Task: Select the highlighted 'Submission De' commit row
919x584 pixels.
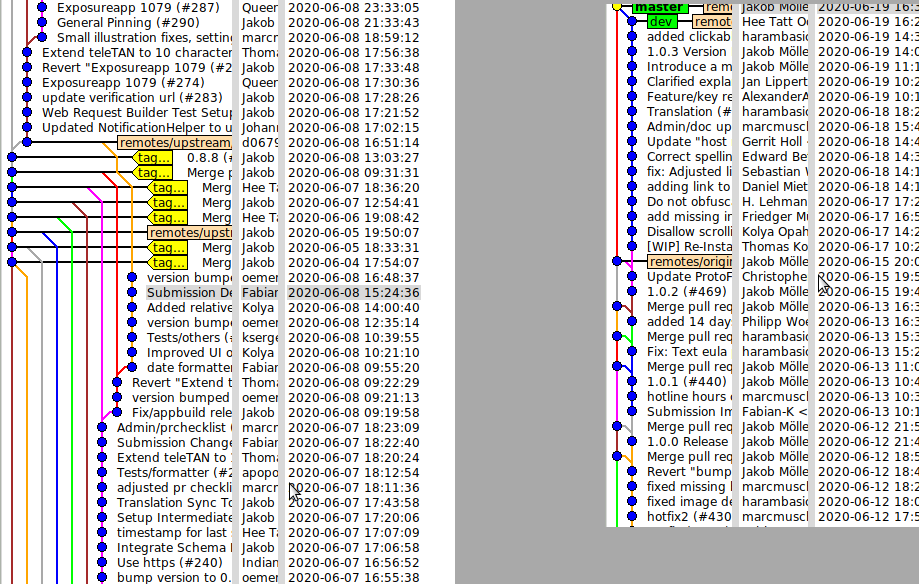Action: click(189, 293)
